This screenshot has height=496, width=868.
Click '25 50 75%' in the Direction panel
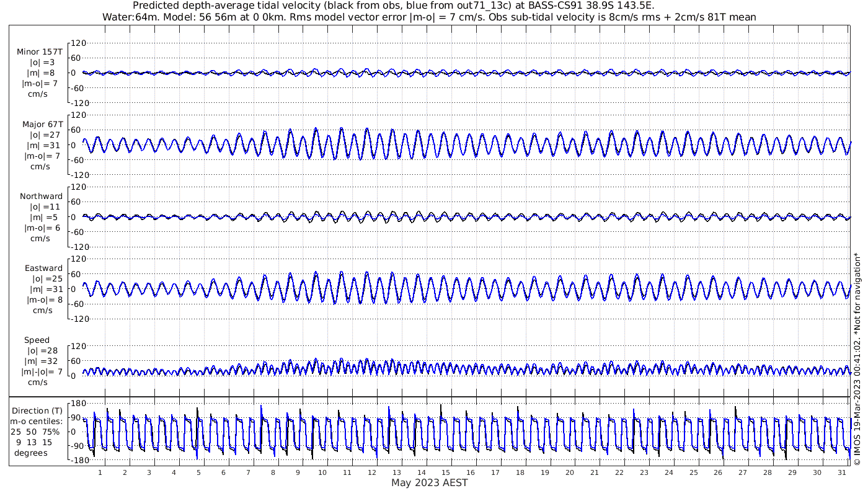pyautogui.click(x=35, y=432)
